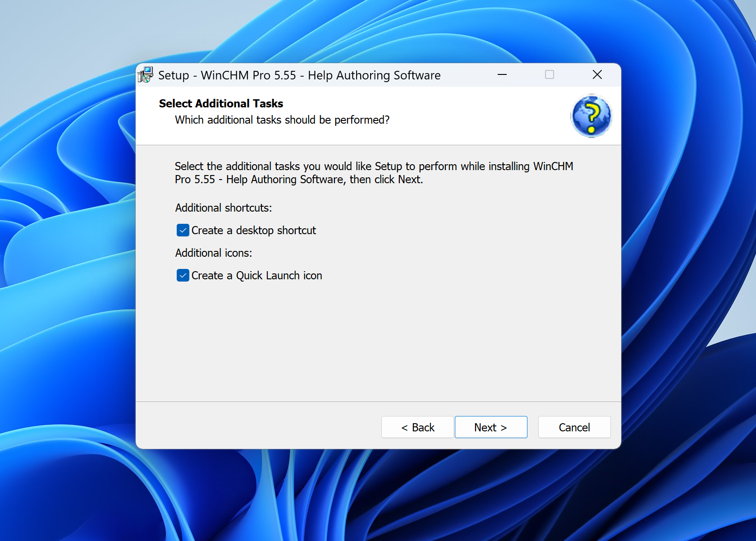Click the globe question mark wizard icon
Viewport: 756px width, 541px height.
pyautogui.click(x=591, y=116)
